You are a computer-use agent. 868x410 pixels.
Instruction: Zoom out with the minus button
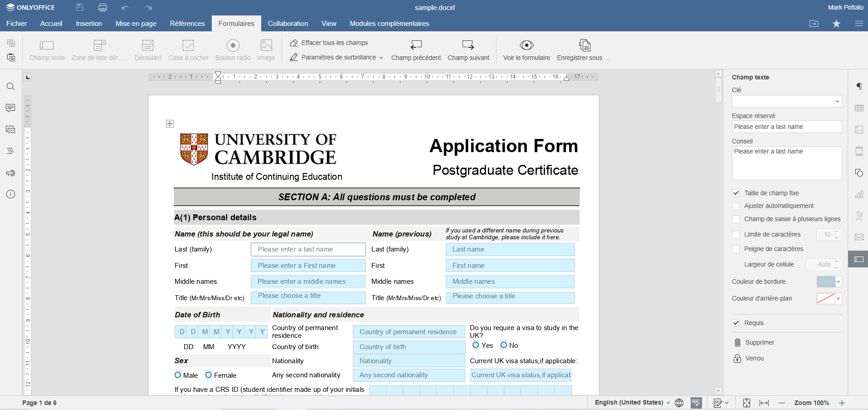pyautogui.click(x=782, y=403)
